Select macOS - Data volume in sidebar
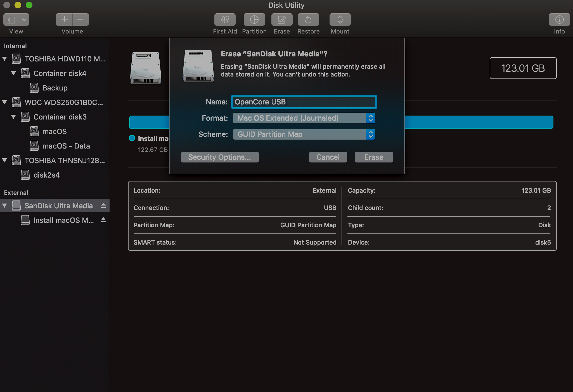 [66, 146]
